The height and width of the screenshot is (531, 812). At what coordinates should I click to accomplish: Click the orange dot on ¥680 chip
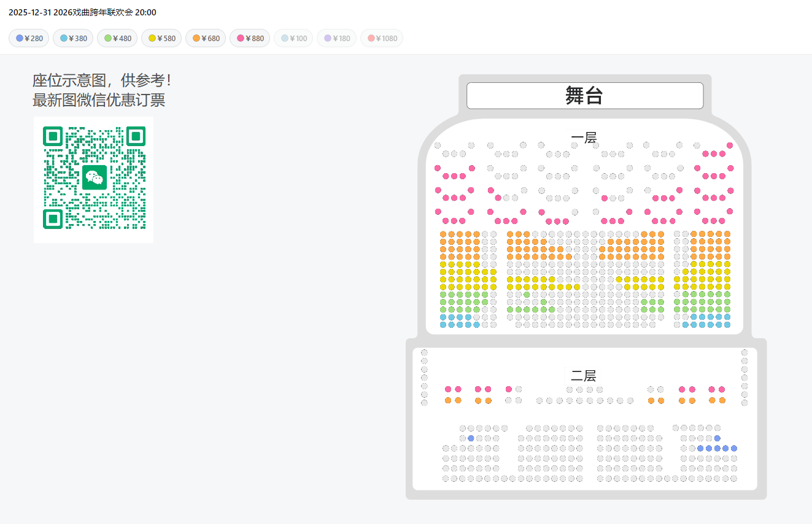[x=196, y=39]
